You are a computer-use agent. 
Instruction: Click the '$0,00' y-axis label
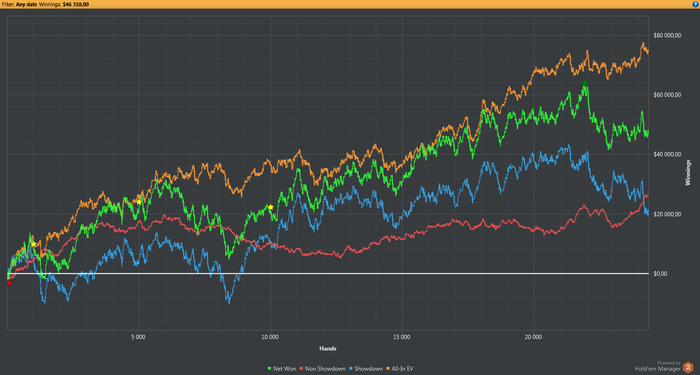pyautogui.click(x=660, y=274)
